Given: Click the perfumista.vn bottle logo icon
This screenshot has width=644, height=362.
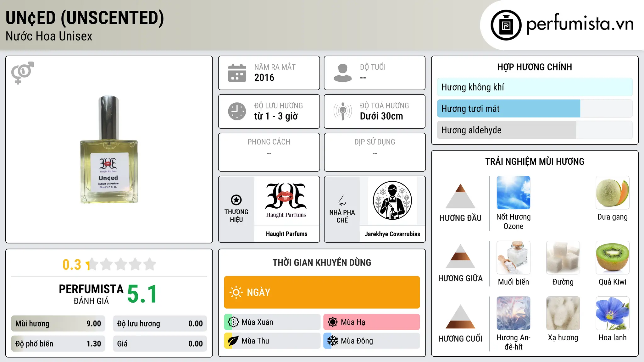Looking at the screenshot, I should [506, 25].
